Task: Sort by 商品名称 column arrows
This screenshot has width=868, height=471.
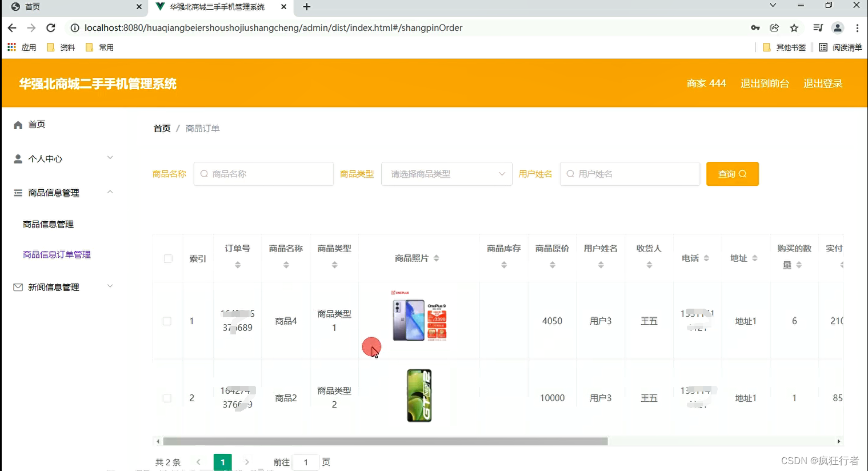Action: pyautogui.click(x=286, y=265)
